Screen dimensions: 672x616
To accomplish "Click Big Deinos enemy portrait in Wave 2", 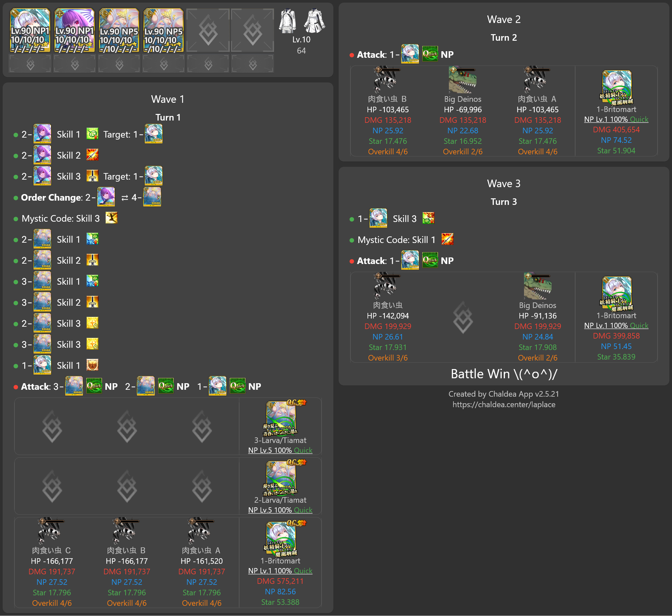I will click(462, 80).
